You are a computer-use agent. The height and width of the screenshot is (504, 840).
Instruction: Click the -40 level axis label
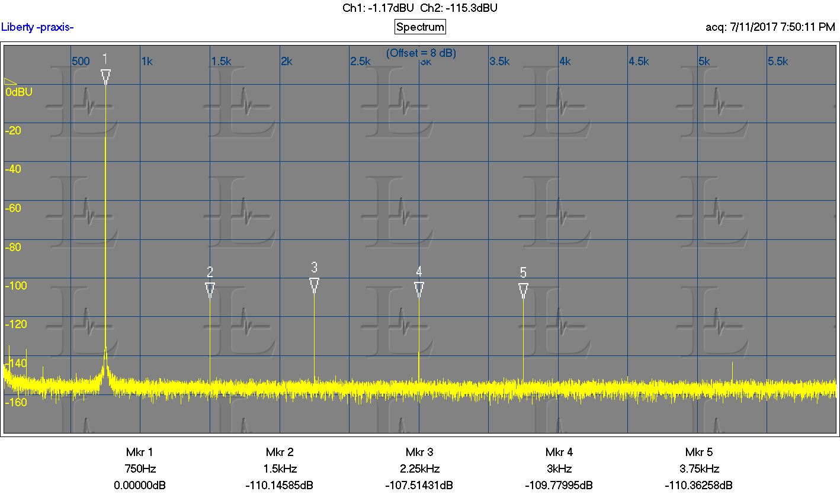pyautogui.click(x=13, y=169)
